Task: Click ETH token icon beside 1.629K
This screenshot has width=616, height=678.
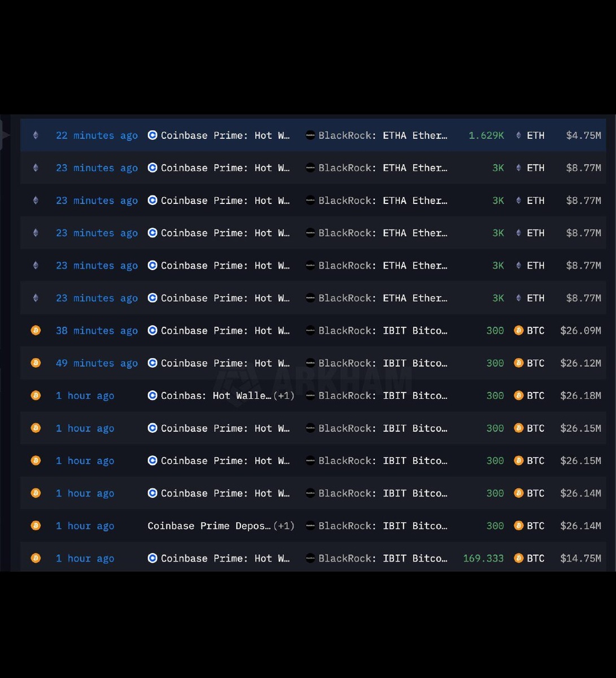Action: 518,135
